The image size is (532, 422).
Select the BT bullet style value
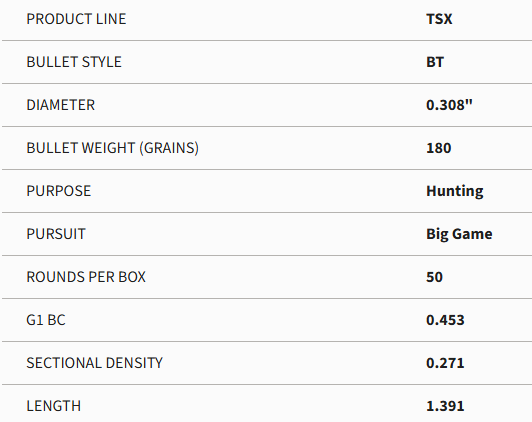[x=435, y=62]
